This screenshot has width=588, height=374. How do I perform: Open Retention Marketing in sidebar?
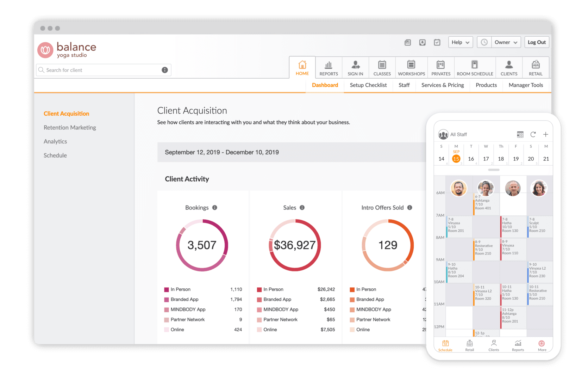pos(70,128)
